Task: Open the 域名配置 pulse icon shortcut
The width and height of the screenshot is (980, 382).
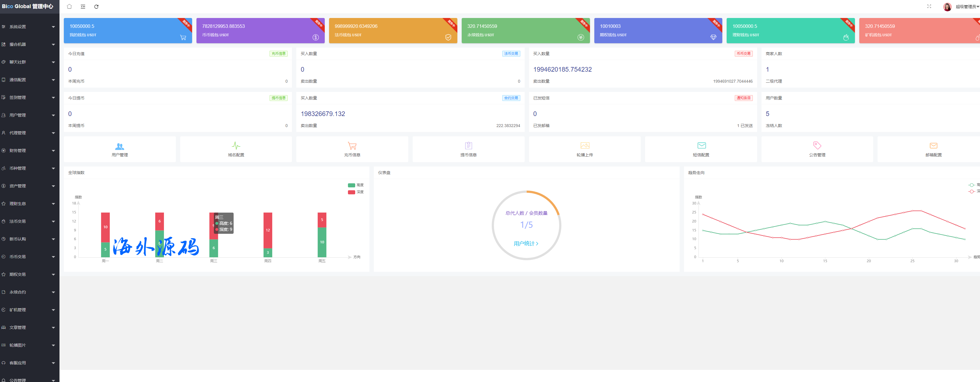Action: point(236,146)
